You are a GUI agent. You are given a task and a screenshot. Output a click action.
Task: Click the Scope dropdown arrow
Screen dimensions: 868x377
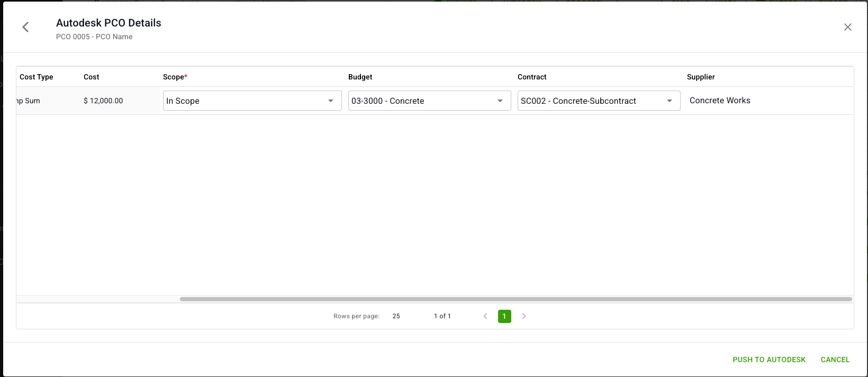click(x=331, y=101)
